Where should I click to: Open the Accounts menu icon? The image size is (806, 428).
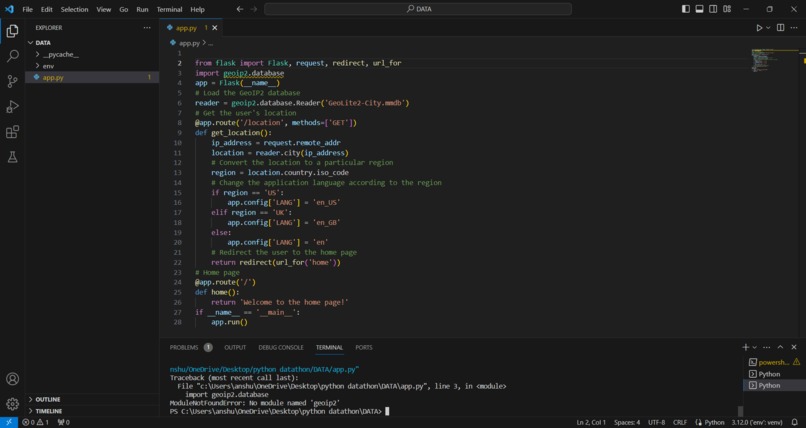[x=12, y=379]
